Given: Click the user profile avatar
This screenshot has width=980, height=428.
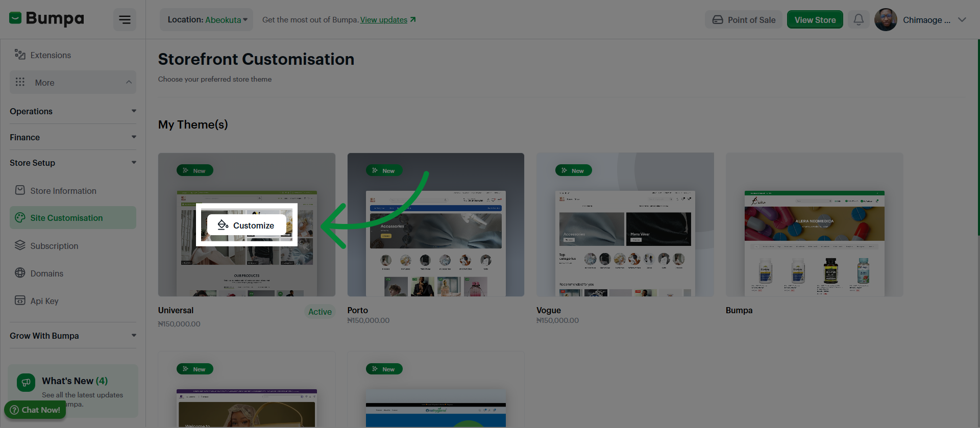Looking at the screenshot, I should tap(886, 20).
